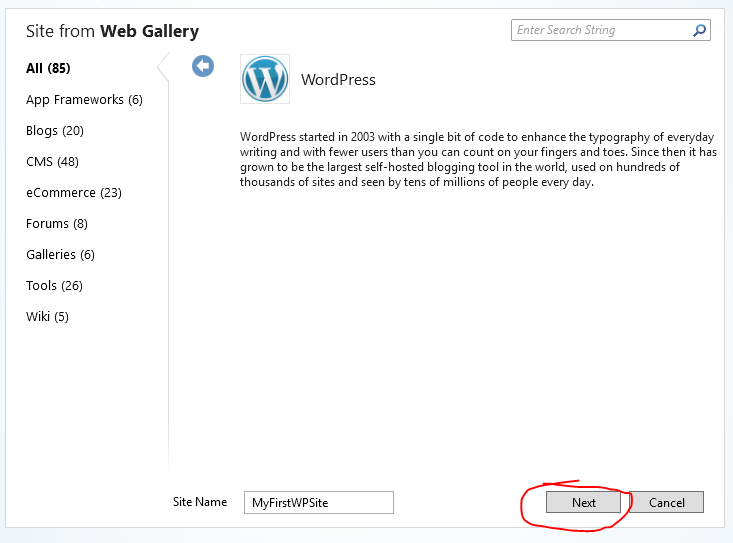
Task: Click the Cancel button
Action: click(x=667, y=503)
